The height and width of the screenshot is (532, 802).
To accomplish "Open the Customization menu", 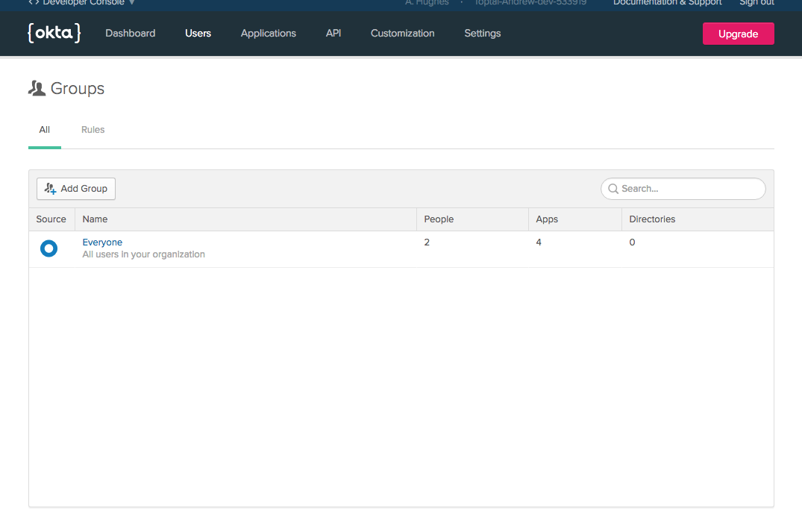I will tap(402, 33).
